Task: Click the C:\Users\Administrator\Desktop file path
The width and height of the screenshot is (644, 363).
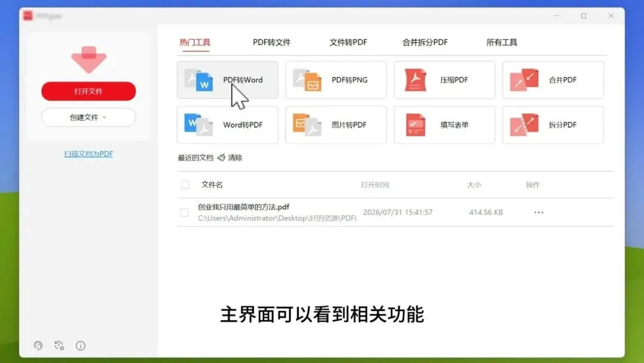Action: pyautogui.click(x=277, y=218)
